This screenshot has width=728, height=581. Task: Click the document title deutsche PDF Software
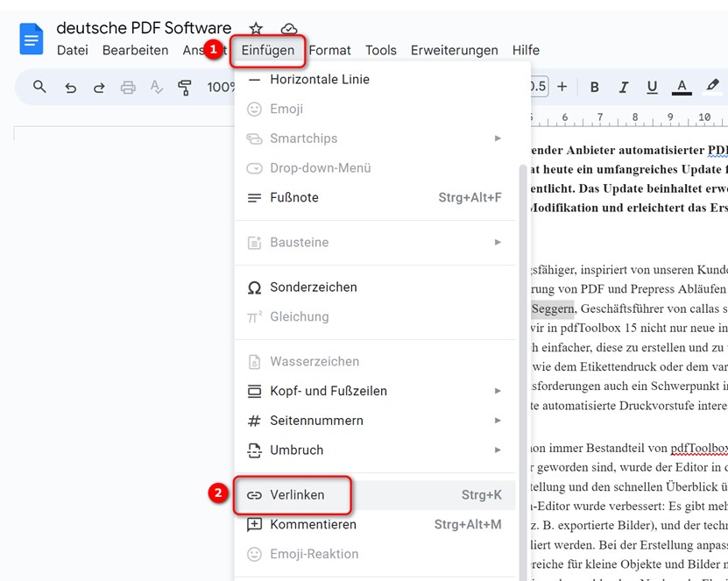coord(144,28)
